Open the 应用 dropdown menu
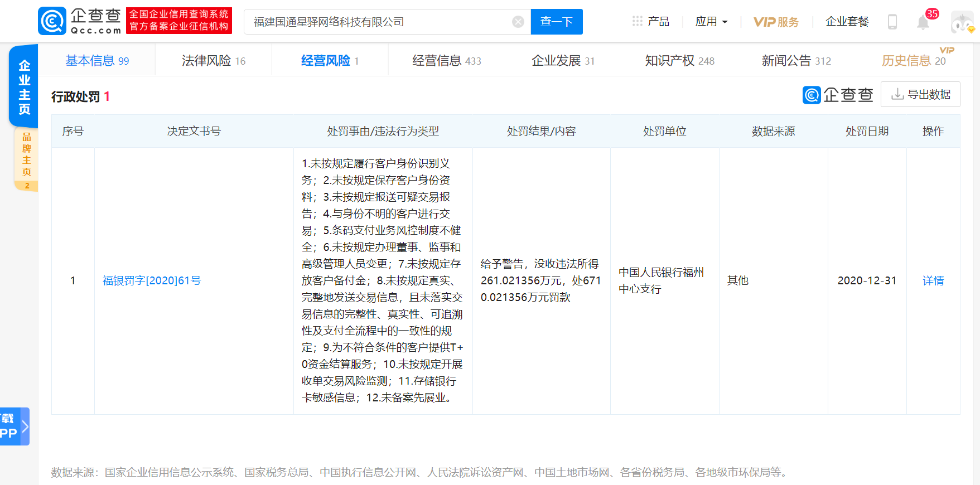The image size is (980, 485). tap(711, 22)
